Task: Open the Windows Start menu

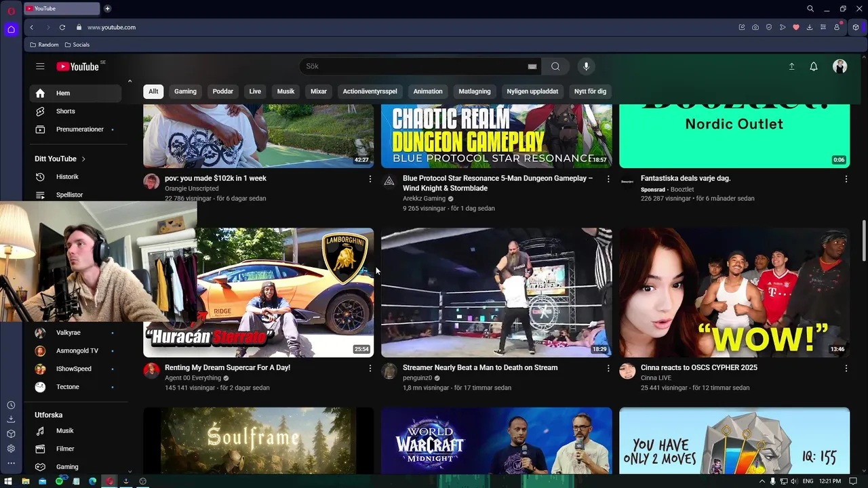Action: 8,481
